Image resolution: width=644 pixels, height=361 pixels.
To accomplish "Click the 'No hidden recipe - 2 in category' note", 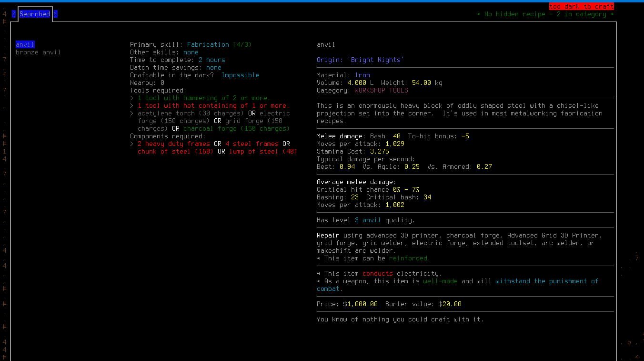I will coord(545,14).
